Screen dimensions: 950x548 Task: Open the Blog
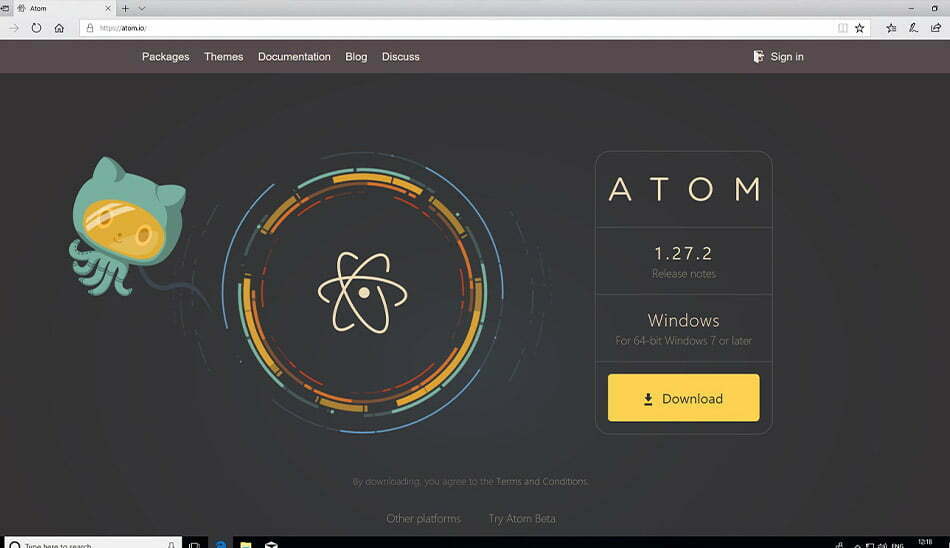coord(356,56)
